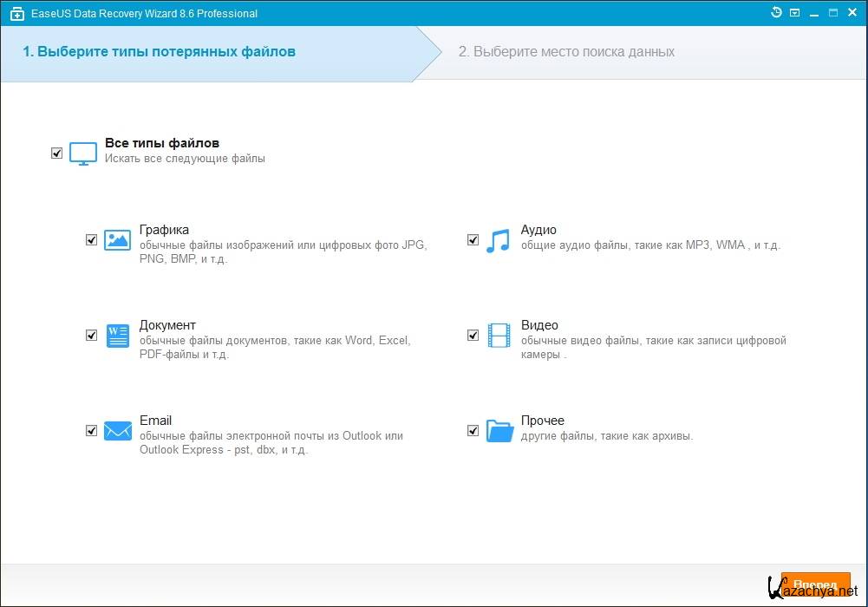Viewport: 868px width, 607px height.
Task: Open the title bar dropdown menu icon
Action: point(795,13)
